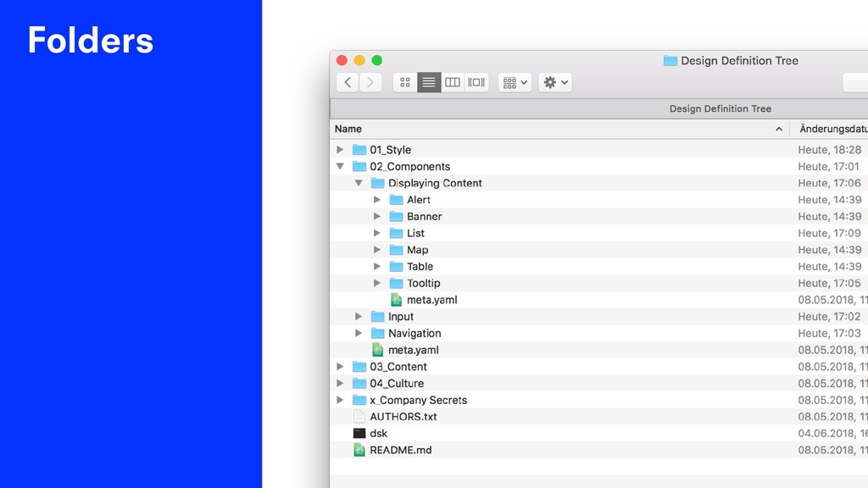The image size is (868, 488).
Task: Select the Displaying Content folder icon
Action: [377, 183]
